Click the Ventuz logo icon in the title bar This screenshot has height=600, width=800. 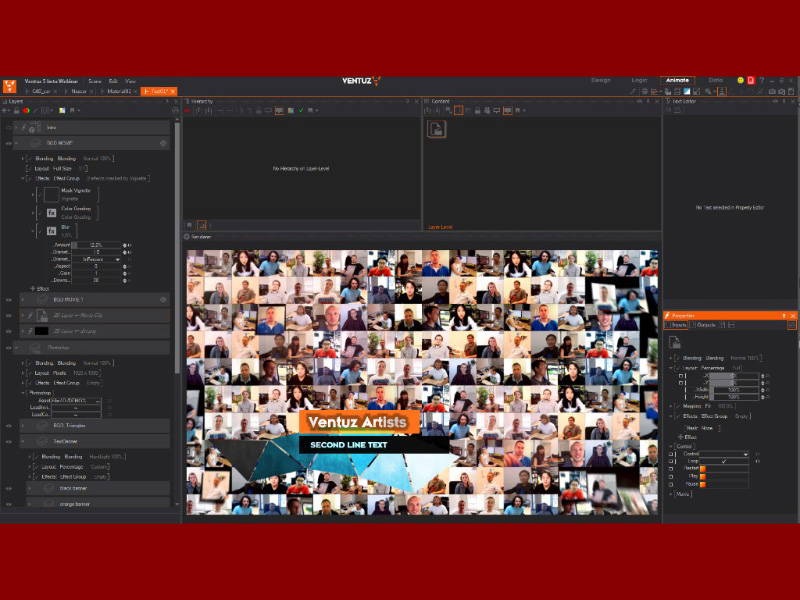click(10, 85)
